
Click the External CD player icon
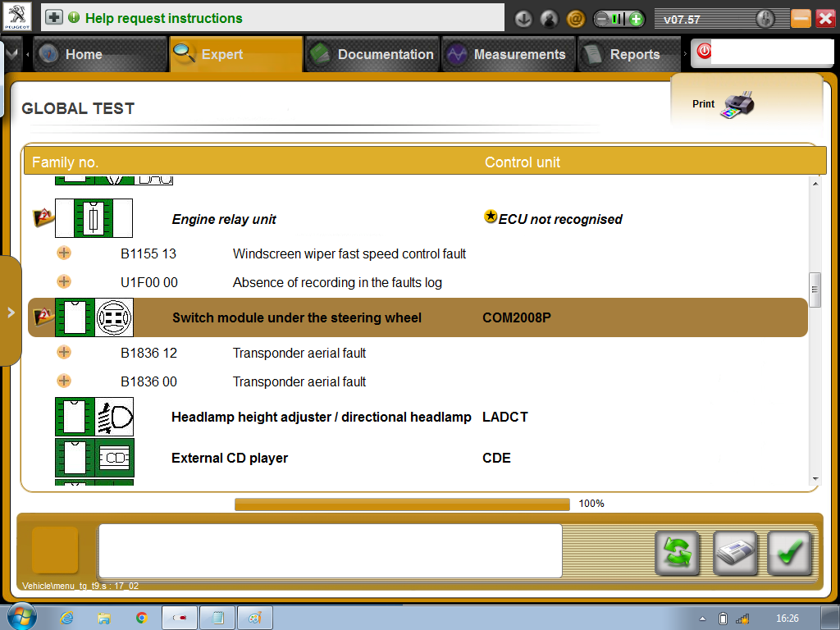[94, 458]
